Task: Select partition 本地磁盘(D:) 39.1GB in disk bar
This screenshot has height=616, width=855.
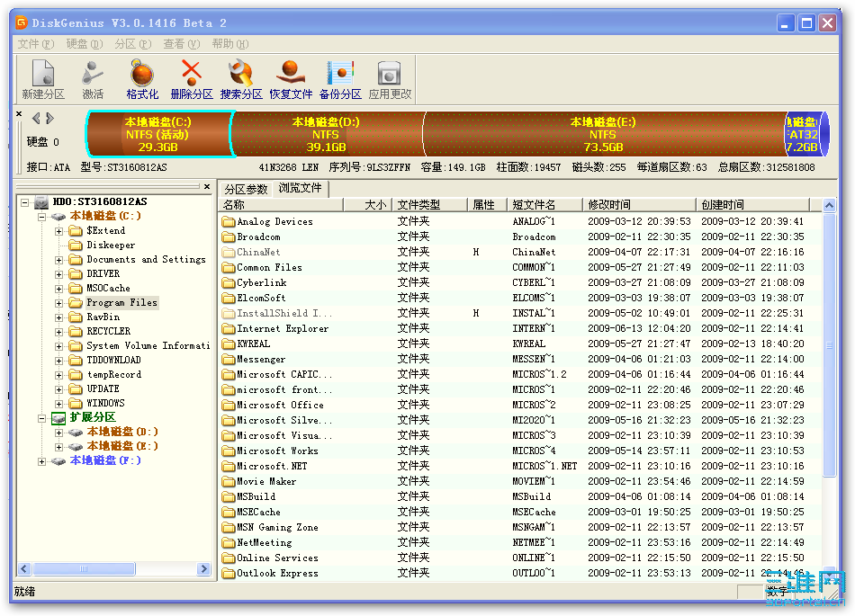Action: (x=328, y=135)
